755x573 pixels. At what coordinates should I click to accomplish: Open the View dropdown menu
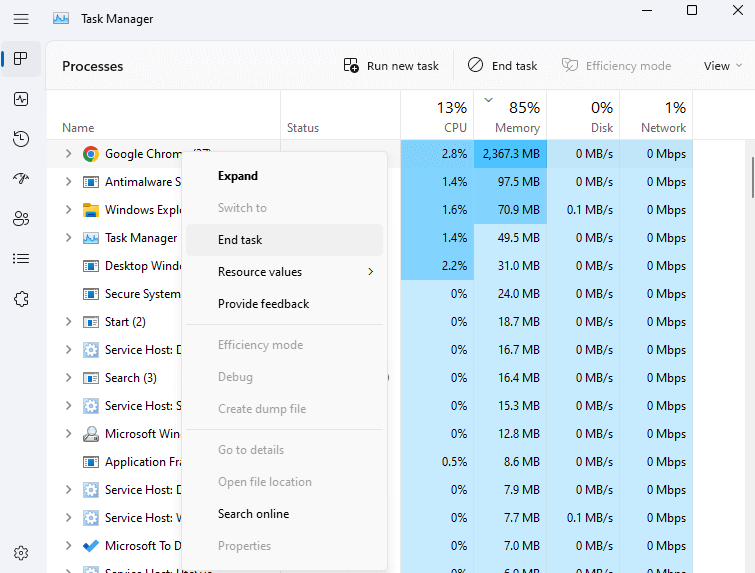(723, 66)
